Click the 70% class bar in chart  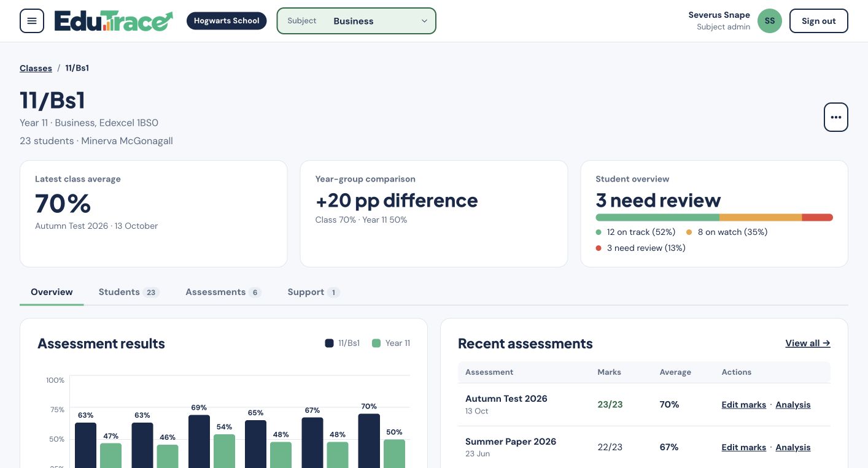pos(369,440)
